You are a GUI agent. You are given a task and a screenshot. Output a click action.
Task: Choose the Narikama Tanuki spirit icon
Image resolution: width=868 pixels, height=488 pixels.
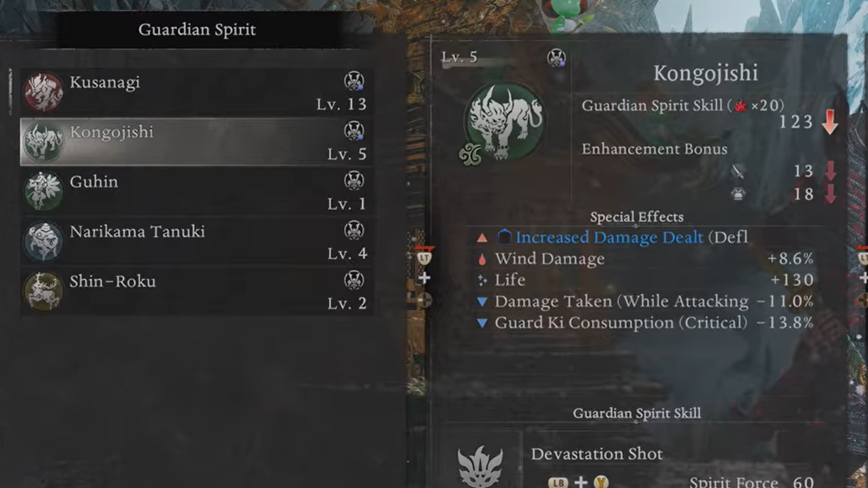coord(43,242)
